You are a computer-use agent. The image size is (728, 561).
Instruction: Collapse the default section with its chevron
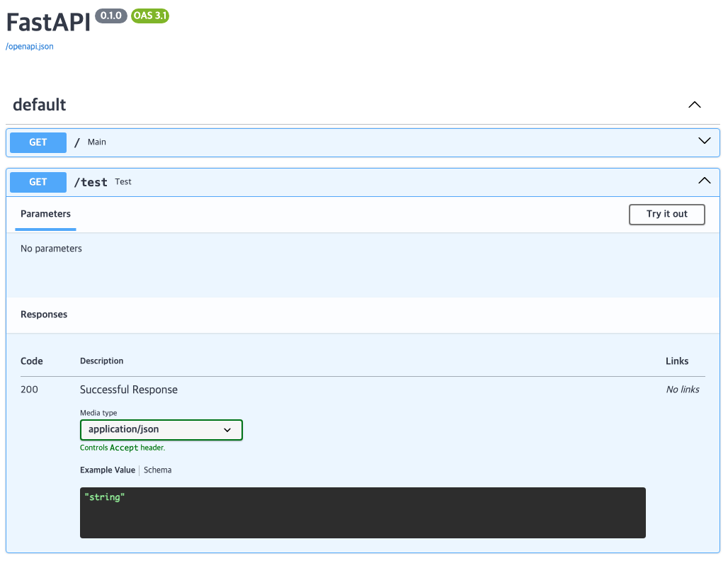pos(694,105)
